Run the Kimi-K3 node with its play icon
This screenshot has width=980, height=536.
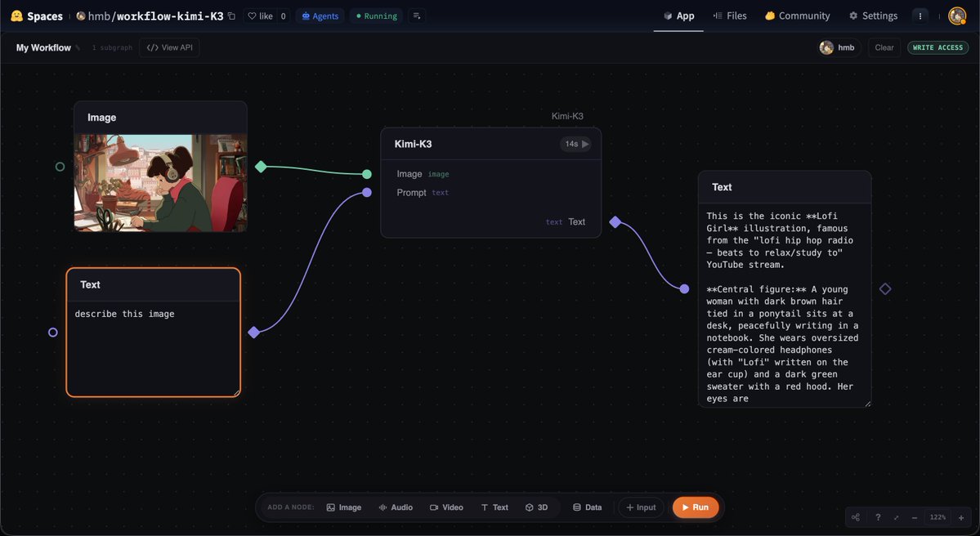click(x=585, y=144)
